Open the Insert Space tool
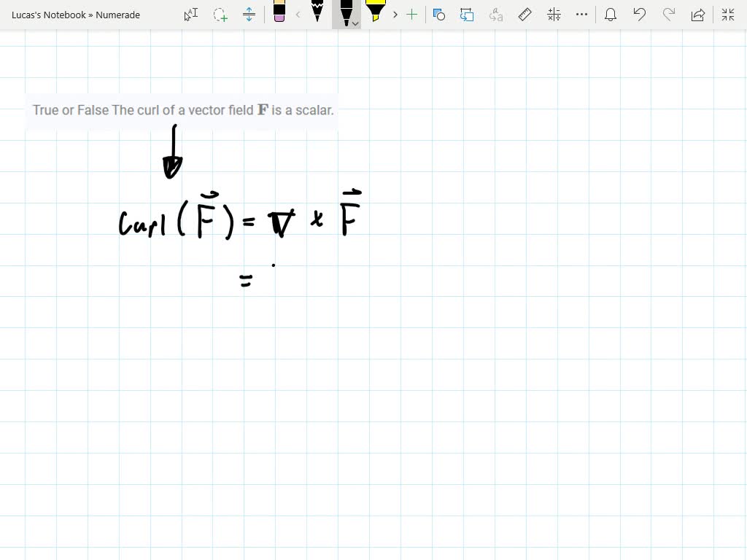Screen dimensions: 747x560 tap(249, 15)
